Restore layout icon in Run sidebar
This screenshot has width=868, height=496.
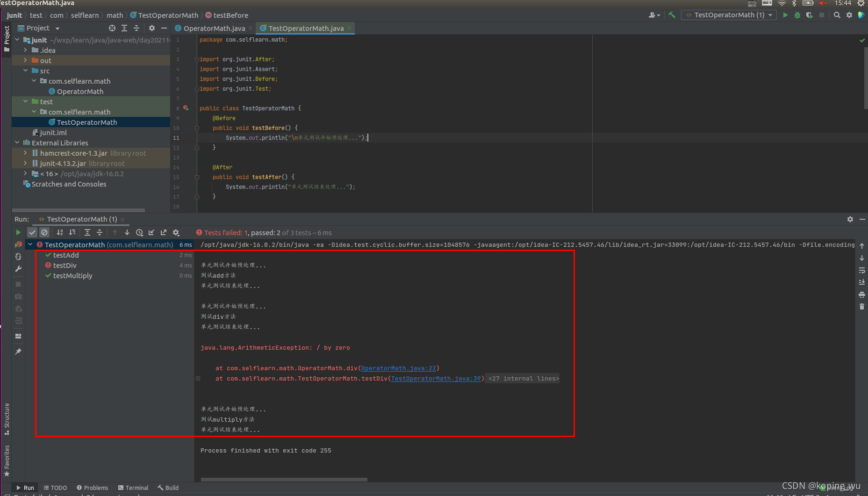click(18, 336)
